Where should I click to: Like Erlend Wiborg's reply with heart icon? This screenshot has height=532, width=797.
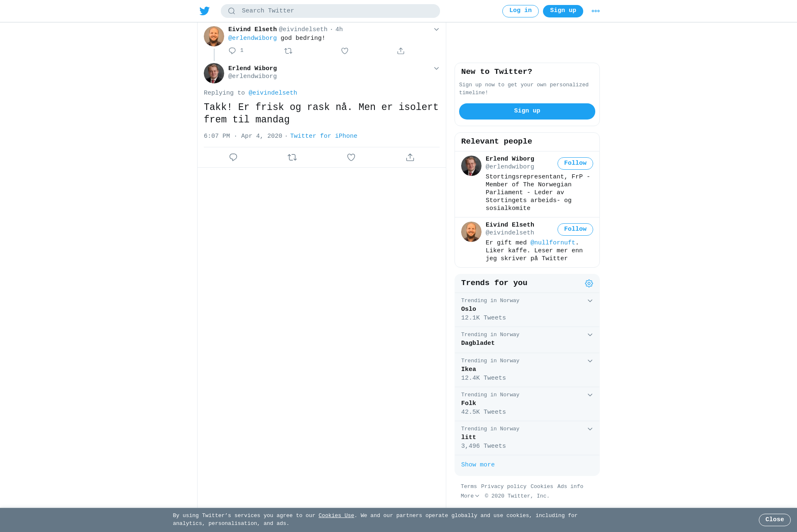[x=351, y=157]
